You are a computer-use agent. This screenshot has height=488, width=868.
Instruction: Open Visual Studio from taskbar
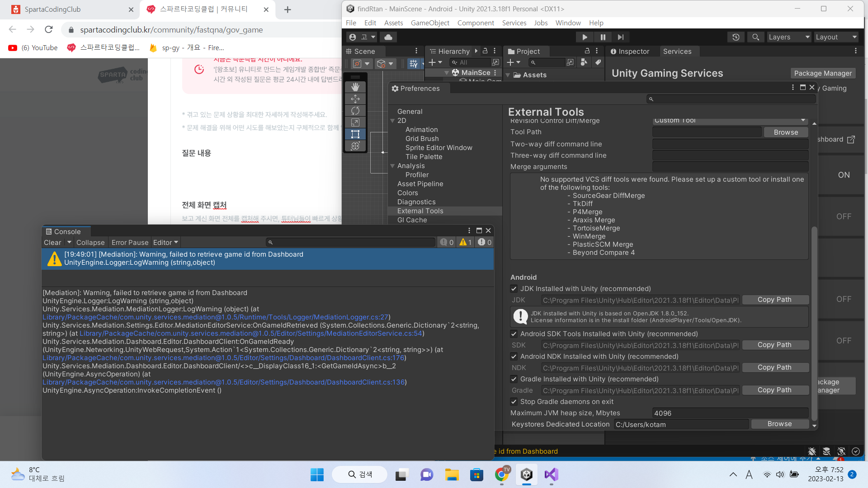point(552,474)
